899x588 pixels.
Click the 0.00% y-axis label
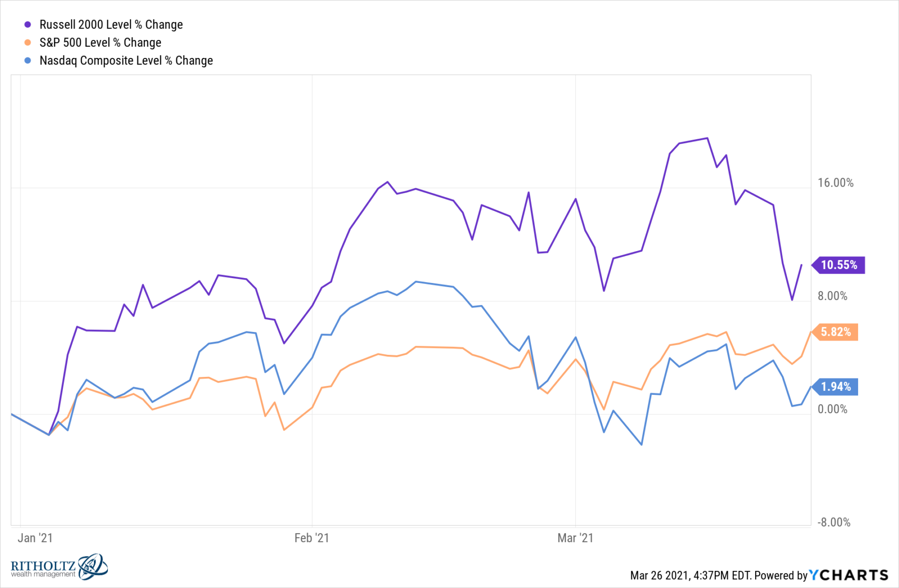[833, 409]
